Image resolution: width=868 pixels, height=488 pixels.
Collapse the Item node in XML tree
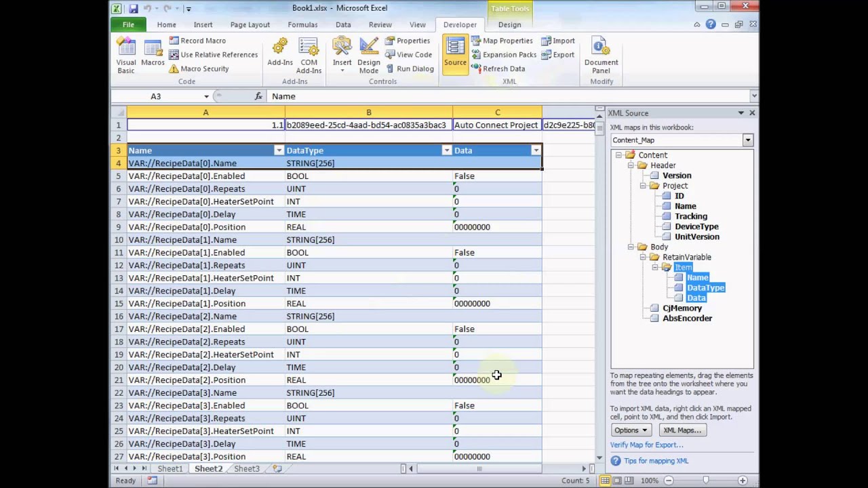pyautogui.click(x=654, y=267)
